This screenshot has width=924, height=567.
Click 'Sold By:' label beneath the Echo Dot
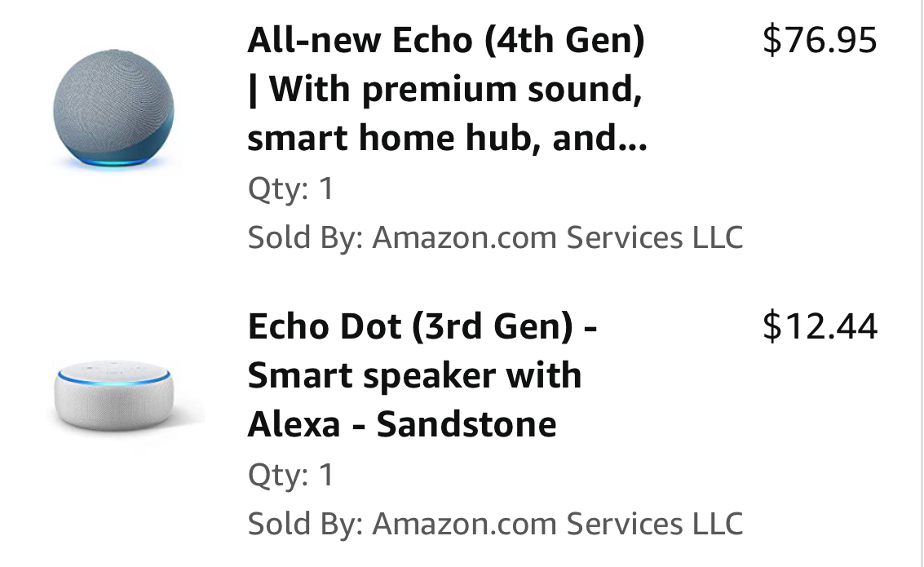click(305, 524)
